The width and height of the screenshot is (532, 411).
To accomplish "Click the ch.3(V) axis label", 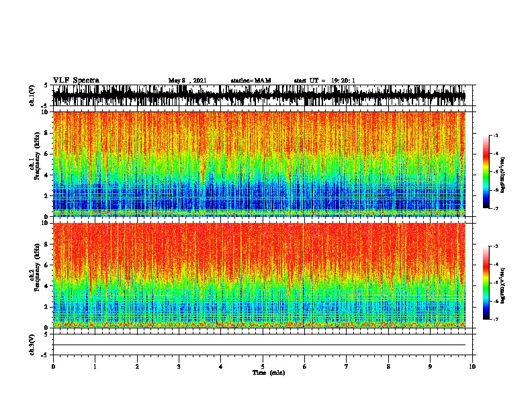I will pyautogui.click(x=32, y=345).
